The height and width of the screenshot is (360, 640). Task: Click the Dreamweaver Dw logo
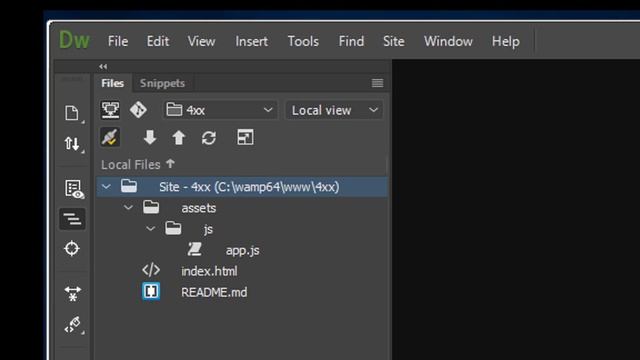click(x=74, y=41)
